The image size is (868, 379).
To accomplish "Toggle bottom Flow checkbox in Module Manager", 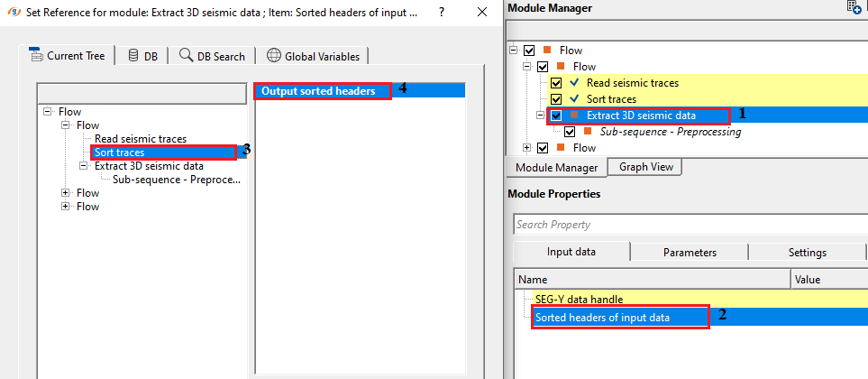I will tap(543, 148).
